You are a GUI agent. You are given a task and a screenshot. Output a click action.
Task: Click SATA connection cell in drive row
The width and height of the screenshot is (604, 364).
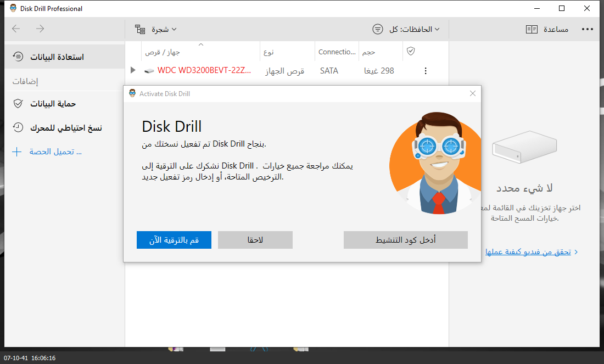[329, 71]
